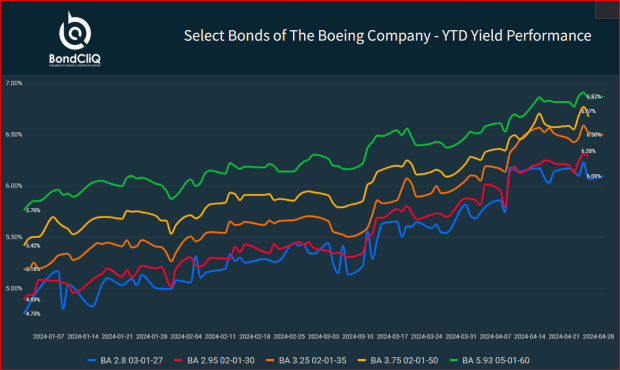The image size is (620, 370).
Task: Click the red legend color marker
Action: tap(178, 361)
